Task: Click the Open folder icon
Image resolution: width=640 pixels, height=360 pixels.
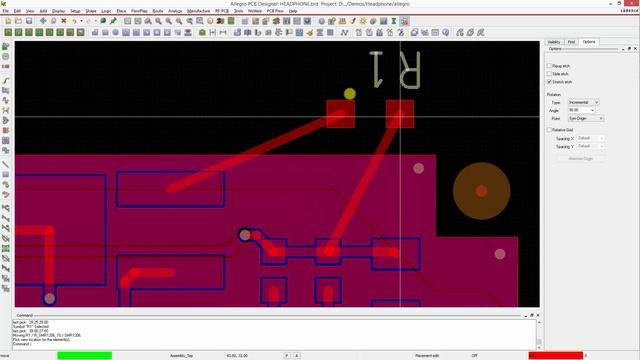Action: pos(18,21)
